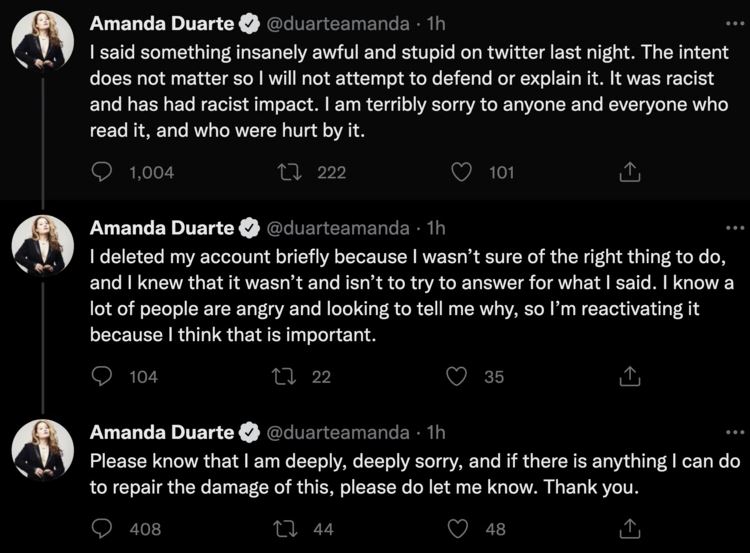Expand more options on the third tweet
Screen dimensions: 750x553
coord(735,431)
